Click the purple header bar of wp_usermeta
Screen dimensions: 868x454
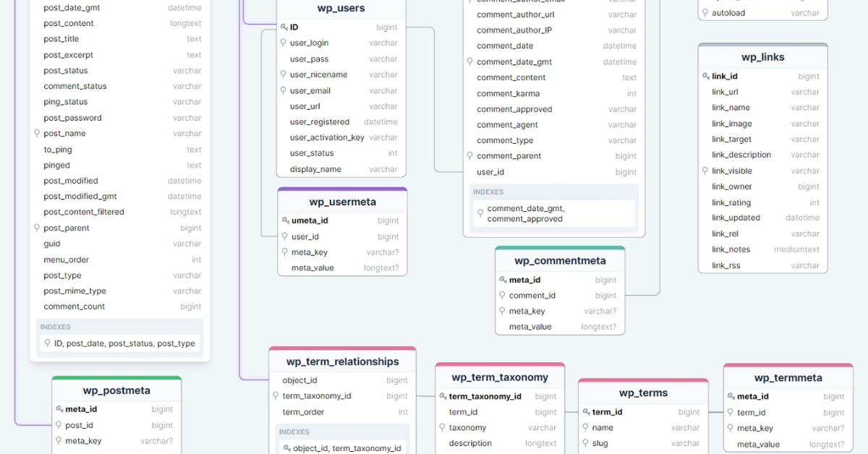click(x=342, y=190)
